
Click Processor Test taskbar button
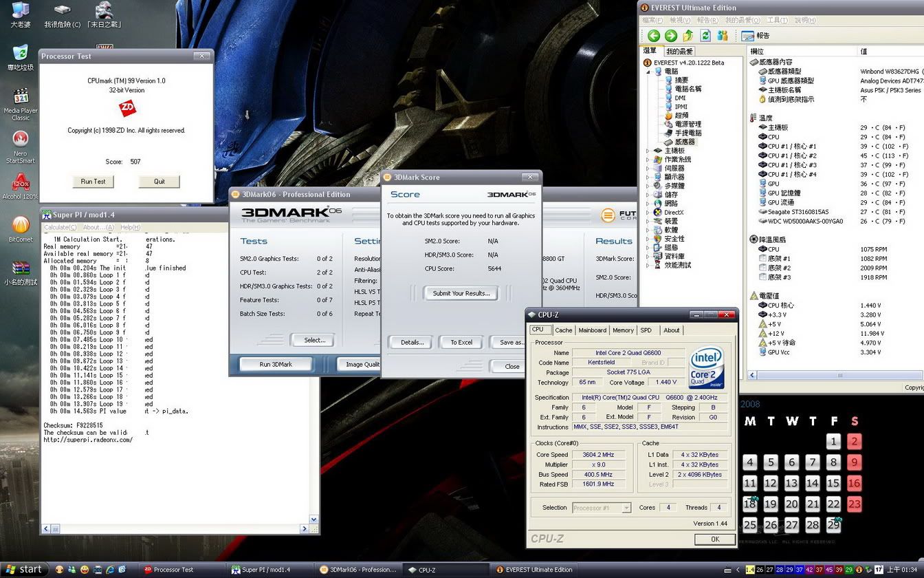click(182, 570)
